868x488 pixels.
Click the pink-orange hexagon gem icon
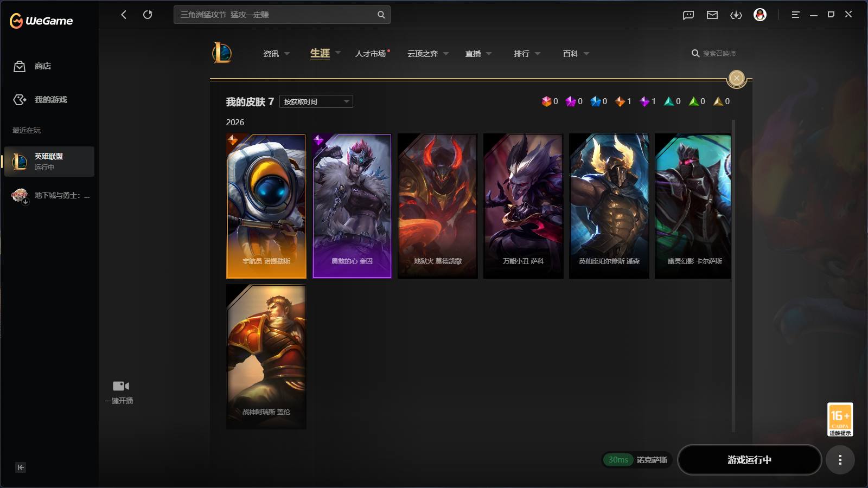click(546, 101)
